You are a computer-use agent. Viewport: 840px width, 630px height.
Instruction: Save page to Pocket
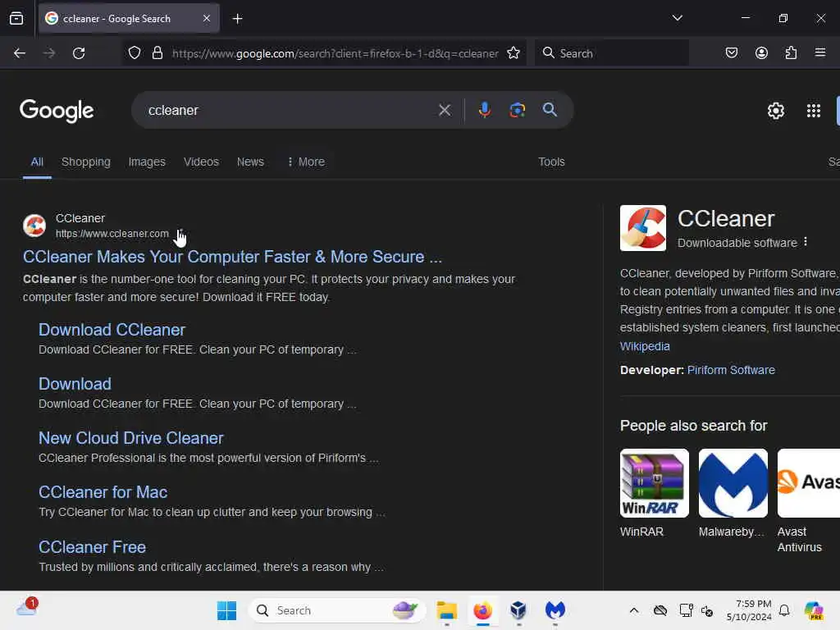(x=731, y=53)
